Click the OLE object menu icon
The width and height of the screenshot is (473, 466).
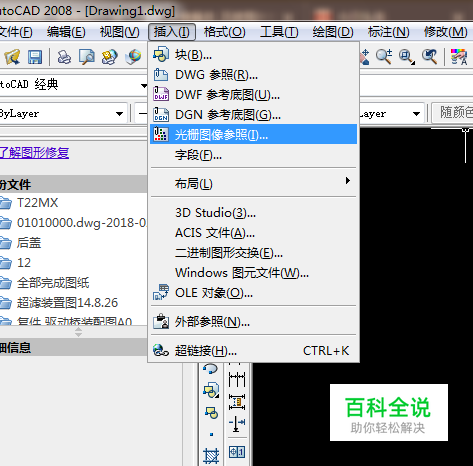pyautogui.click(x=161, y=292)
